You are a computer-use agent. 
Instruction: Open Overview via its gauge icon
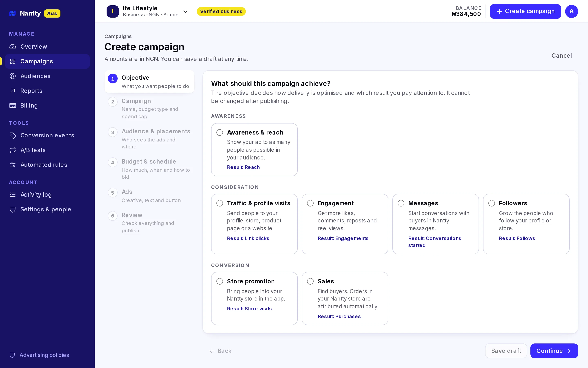[13, 46]
